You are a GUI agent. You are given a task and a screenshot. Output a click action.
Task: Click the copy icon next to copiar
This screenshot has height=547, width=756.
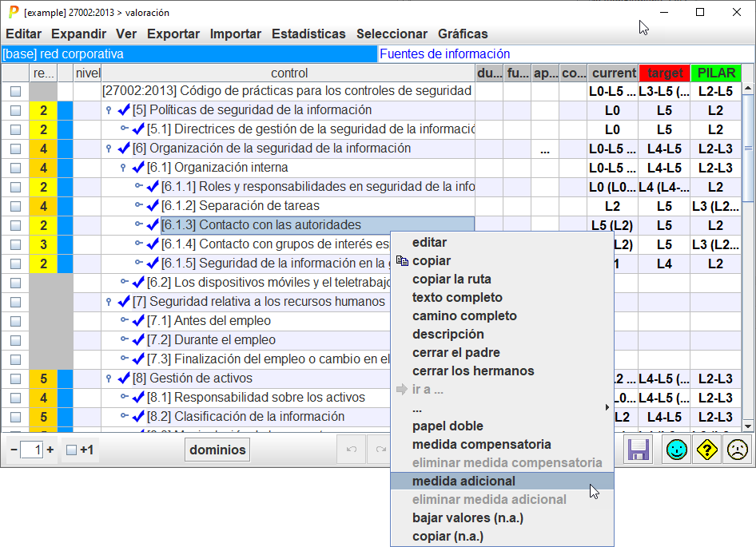pyautogui.click(x=402, y=261)
